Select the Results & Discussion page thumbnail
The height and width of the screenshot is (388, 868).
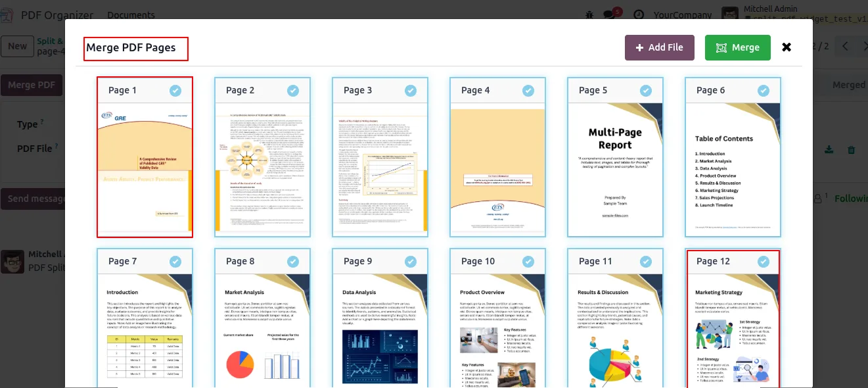click(x=616, y=331)
